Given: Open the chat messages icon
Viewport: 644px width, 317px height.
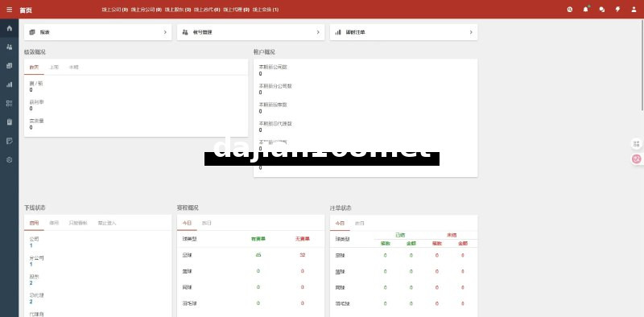Looking at the screenshot, I should click(601, 10).
